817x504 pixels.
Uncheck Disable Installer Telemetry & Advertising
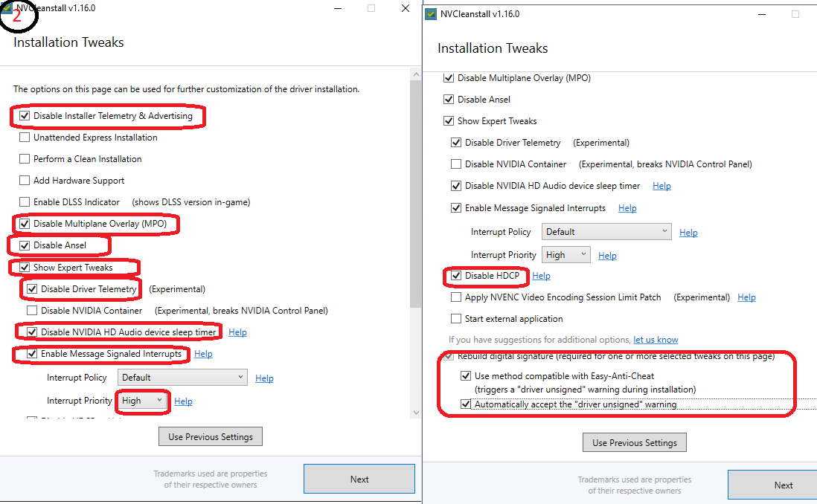(25, 116)
